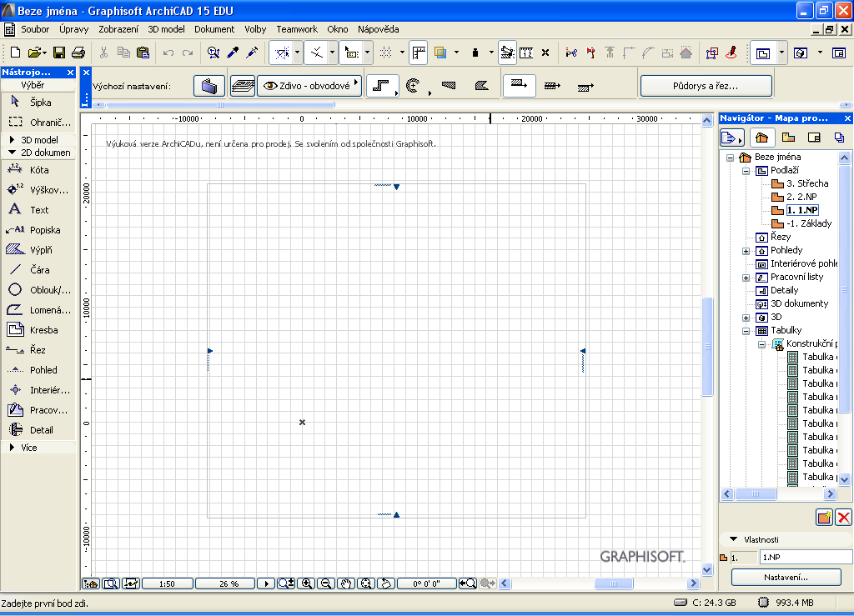The image size is (854, 616).
Task: Switch navigator to Publisher Sets icon
Action: click(x=839, y=138)
